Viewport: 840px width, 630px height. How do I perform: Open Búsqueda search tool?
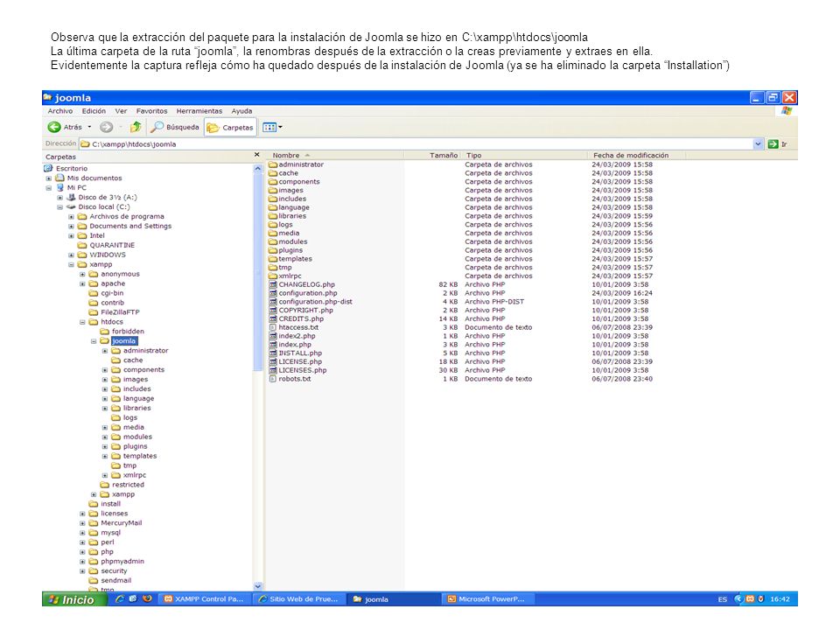(x=175, y=127)
